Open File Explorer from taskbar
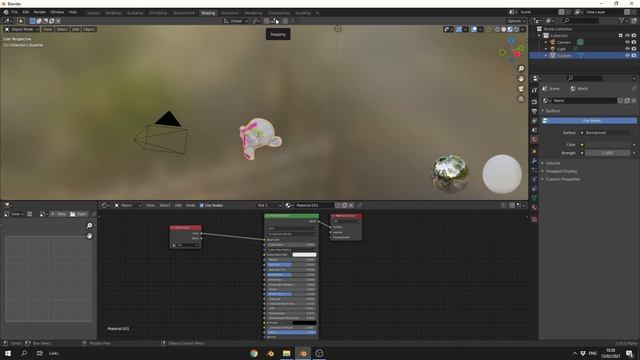This screenshot has width=640, height=360. tap(287, 353)
